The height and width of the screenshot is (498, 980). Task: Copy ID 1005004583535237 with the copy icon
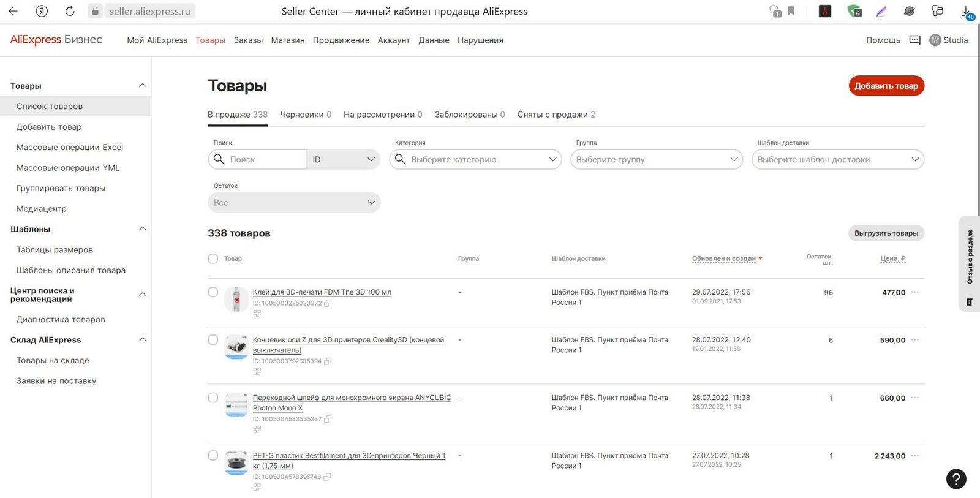click(x=328, y=419)
